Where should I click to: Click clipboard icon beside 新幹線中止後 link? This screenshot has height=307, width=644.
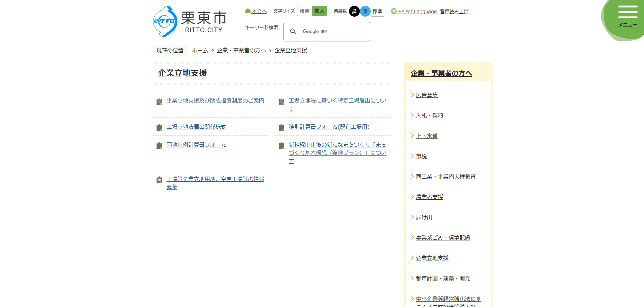(x=281, y=145)
